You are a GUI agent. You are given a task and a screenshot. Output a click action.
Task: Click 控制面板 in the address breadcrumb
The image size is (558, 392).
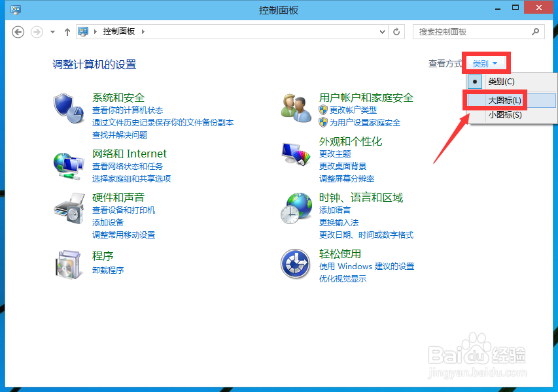119,31
